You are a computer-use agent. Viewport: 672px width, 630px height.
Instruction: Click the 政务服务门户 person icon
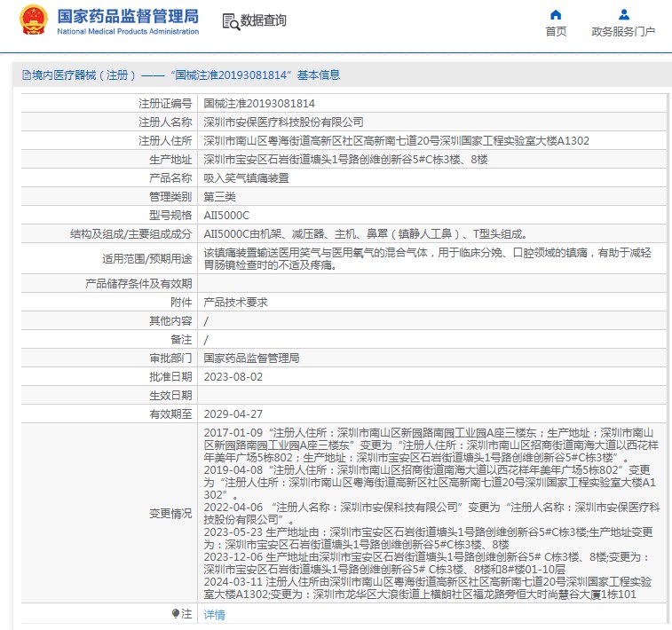624,15
